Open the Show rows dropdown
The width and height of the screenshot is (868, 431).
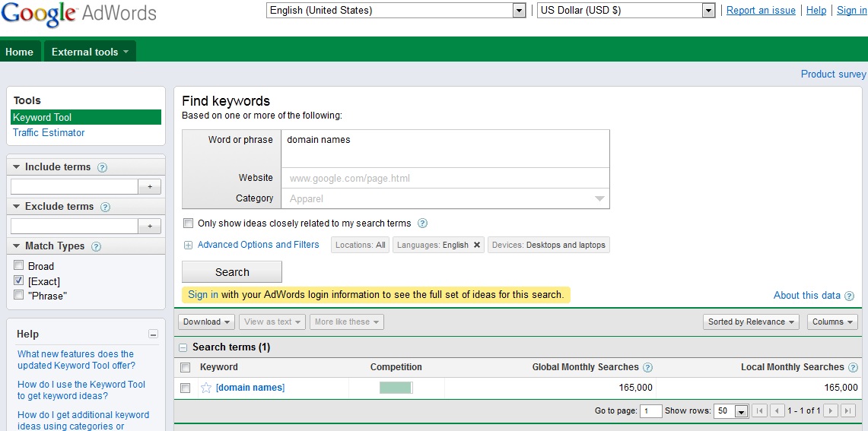point(731,411)
